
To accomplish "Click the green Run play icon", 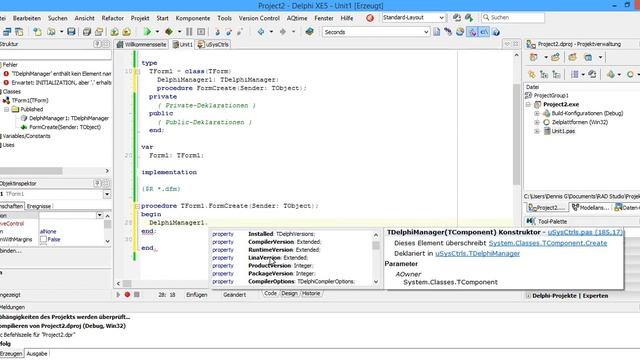I will pyautogui.click(x=147, y=32).
